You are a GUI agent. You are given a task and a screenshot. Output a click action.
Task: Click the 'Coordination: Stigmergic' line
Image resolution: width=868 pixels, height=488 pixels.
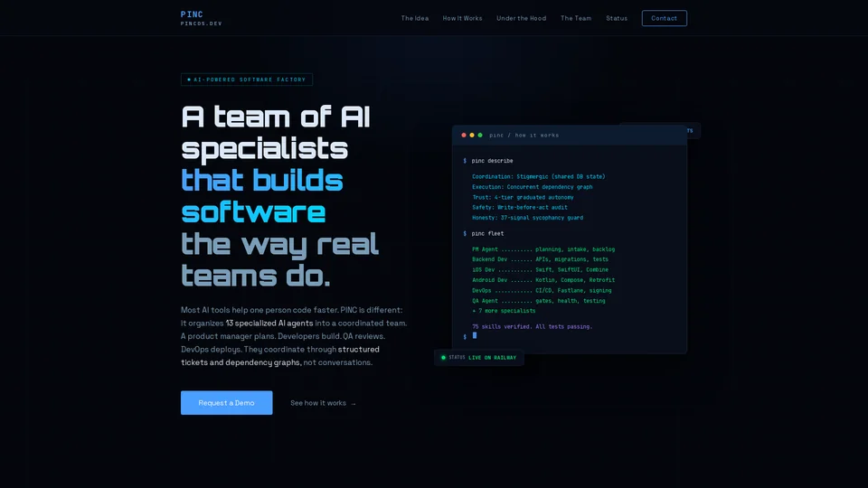click(x=539, y=176)
